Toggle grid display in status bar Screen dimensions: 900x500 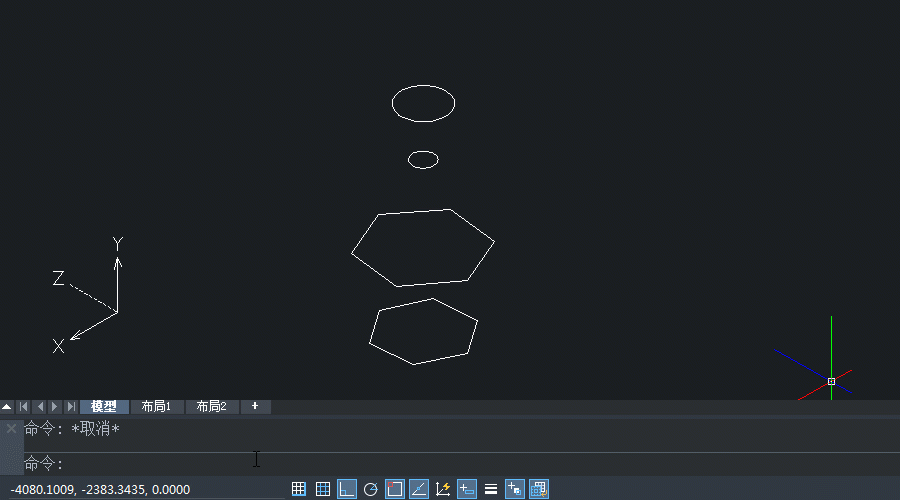click(x=323, y=489)
